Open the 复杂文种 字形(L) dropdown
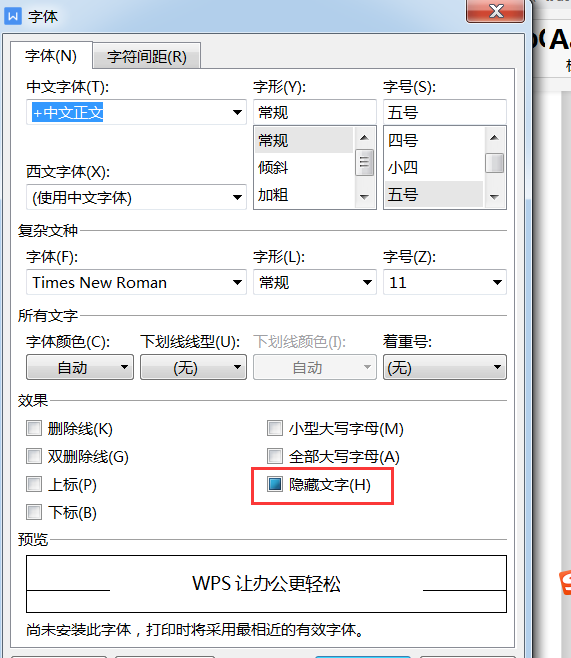The width and height of the screenshot is (571, 658). tap(315, 282)
